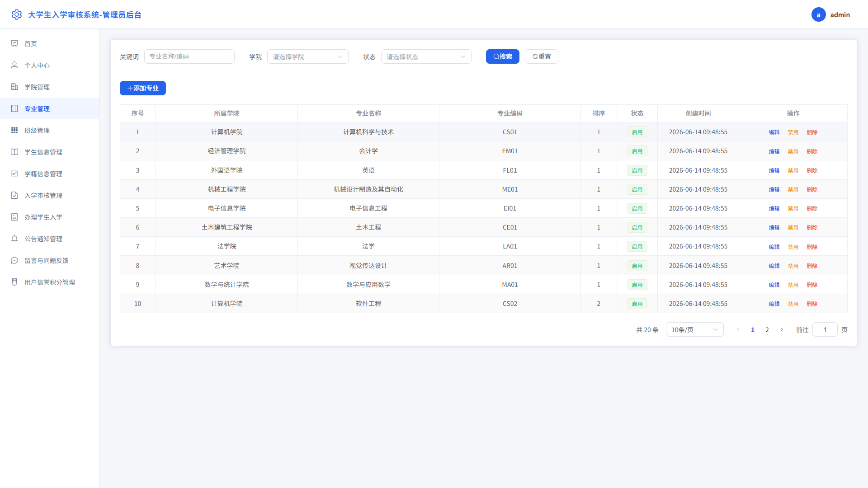Edit the 软件工程 row
Viewport: 868px width, 488px height.
click(x=774, y=304)
